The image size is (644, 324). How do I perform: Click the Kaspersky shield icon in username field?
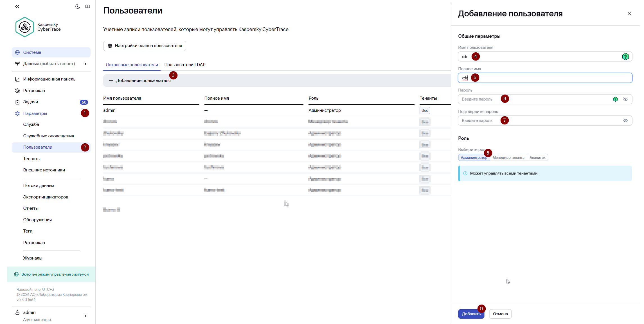click(625, 57)
